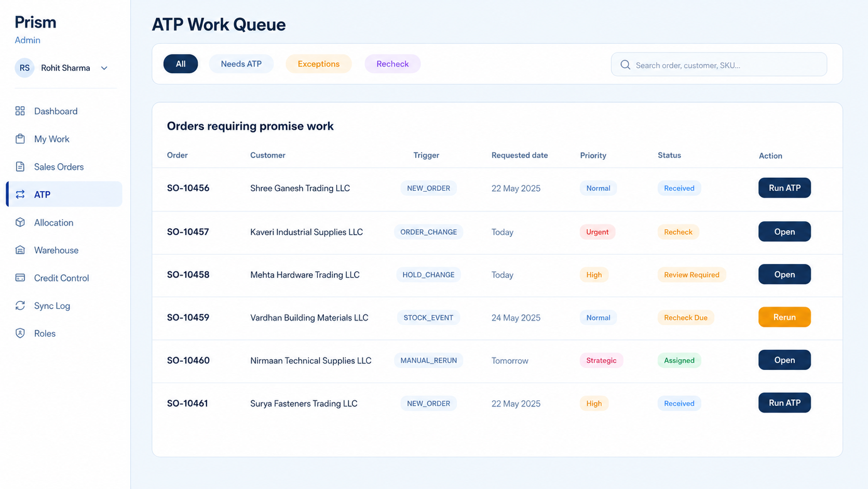The height and width of the screenshot is (489, 868).
Task: Click the Customer column header
Action: pos(268,155)
